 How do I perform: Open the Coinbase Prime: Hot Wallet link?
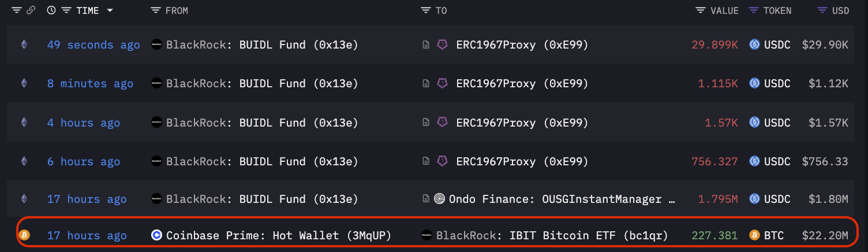[279, 235]
